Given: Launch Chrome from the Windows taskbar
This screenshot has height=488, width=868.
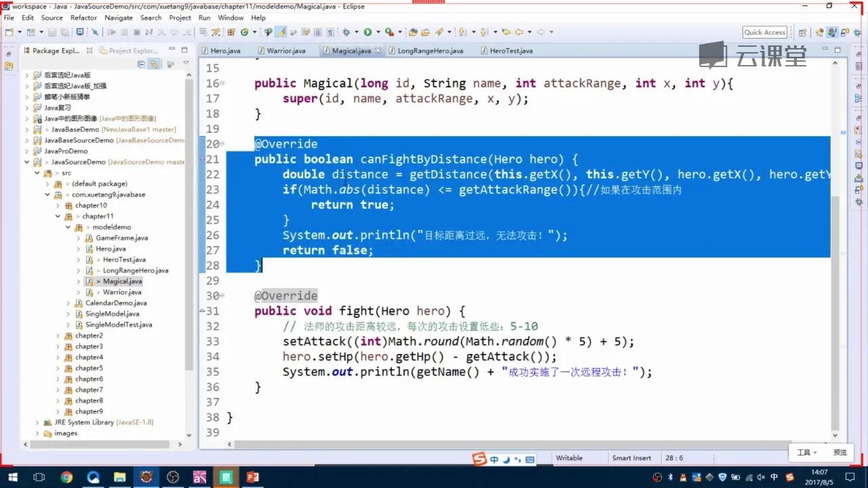Looking at the screenshot, I should 66,477.
